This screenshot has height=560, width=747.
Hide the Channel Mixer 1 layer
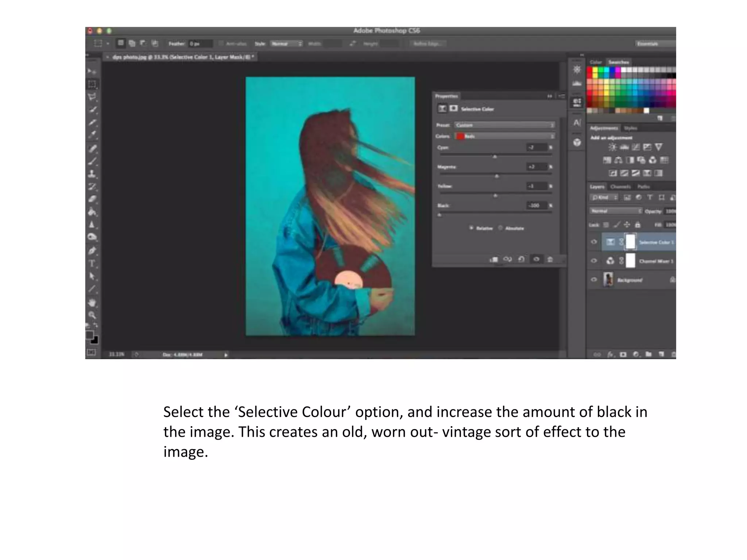click(x=594, y=261)
